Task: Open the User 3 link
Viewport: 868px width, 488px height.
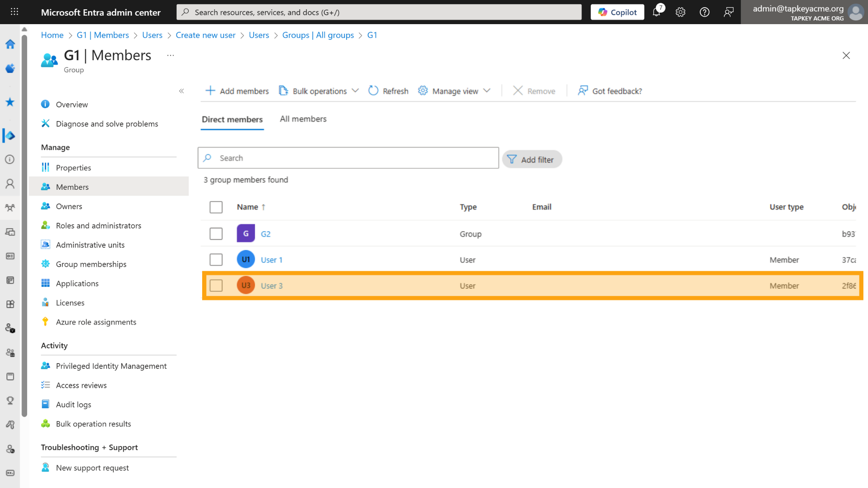Action: [x=272, y=286]
